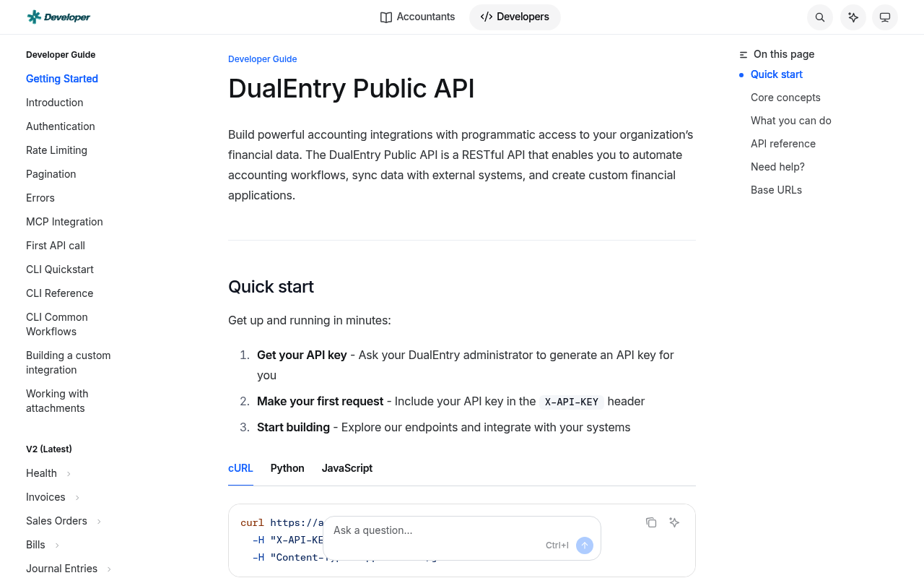Click the X-API-KEY inline code
This screenshot has width=924, height=578.
tap(572, 402)
